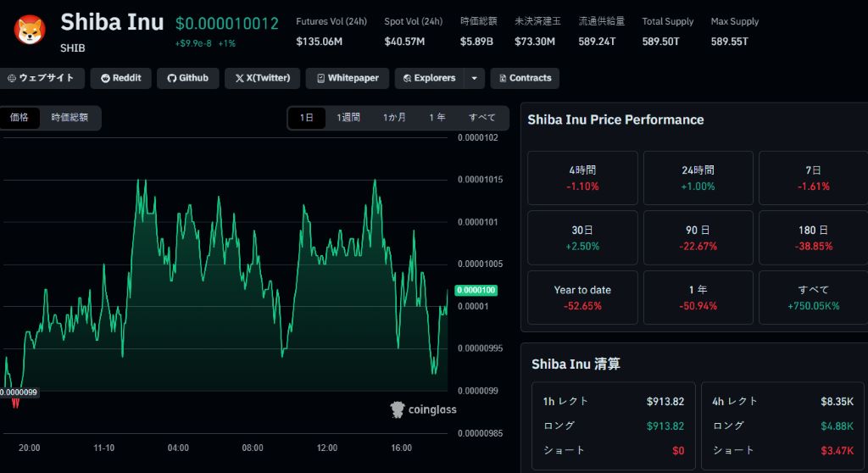Select the すべて time range

(x=482, y=118)
